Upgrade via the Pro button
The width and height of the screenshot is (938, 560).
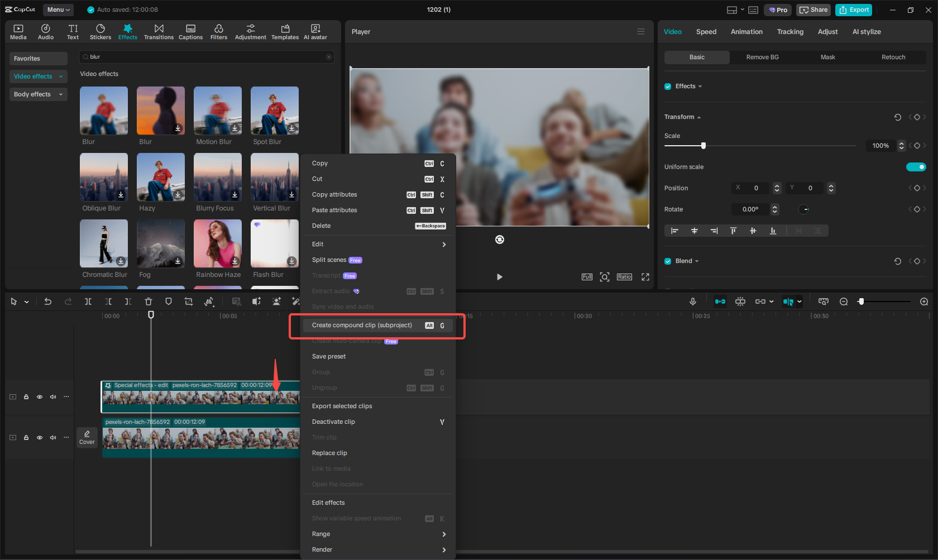pyautogui.click(x=777, y=9)
